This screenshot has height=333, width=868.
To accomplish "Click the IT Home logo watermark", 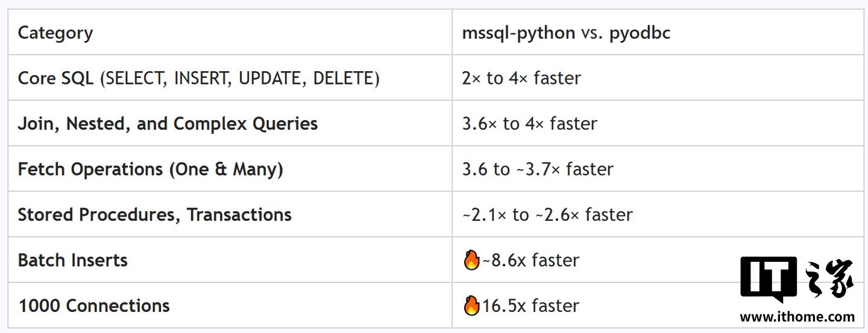I will [797, 279].
